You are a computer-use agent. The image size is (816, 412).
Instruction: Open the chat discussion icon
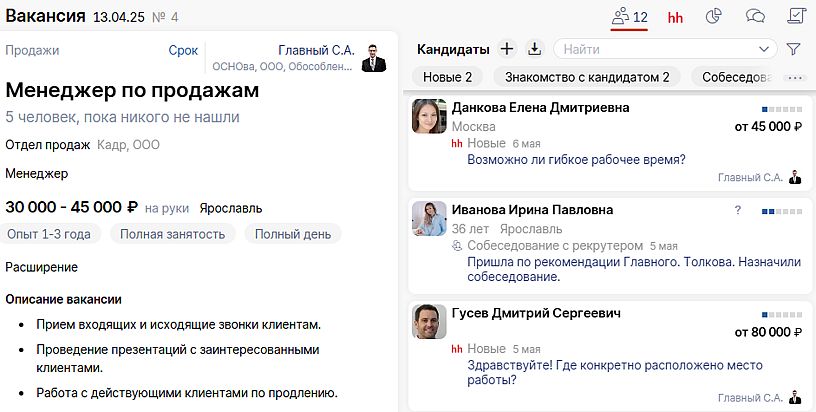pyautogui.click(x=756, y=17)
